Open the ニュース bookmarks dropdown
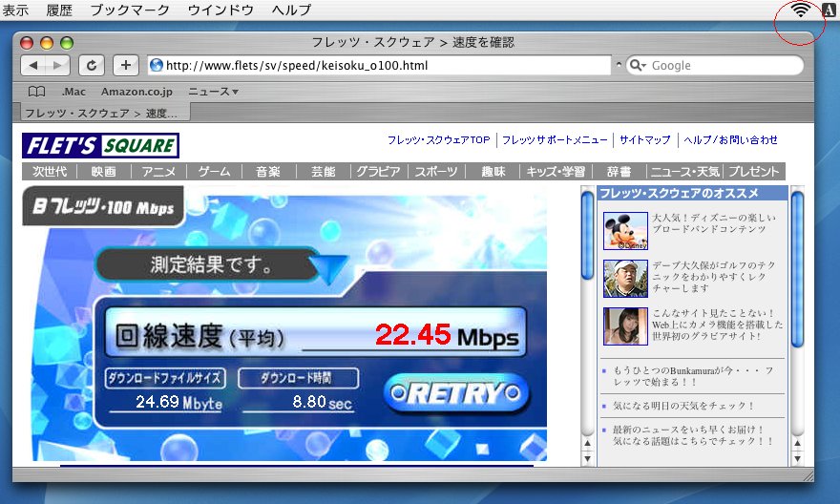The width and height of the screenshot is (840, 504). pos(213,92)
